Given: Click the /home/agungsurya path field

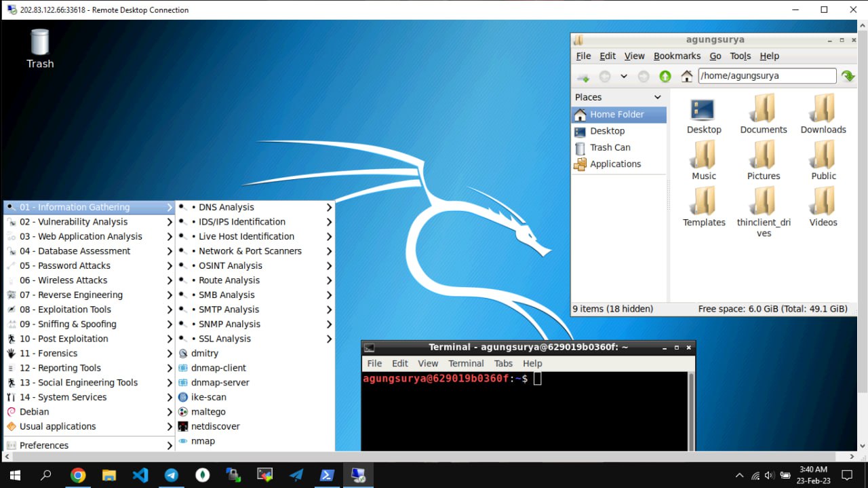Looking at the screenshot, I should tap(767, 76).
